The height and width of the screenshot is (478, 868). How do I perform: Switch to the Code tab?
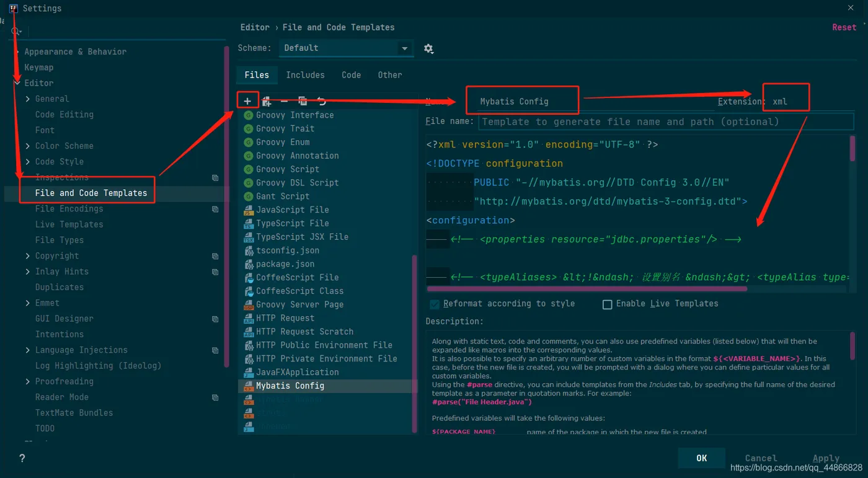pyautogui.click(x=351, y=75)
